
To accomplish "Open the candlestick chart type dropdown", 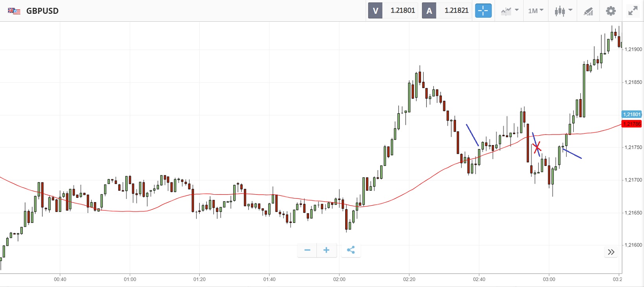I will click(563, 11).
